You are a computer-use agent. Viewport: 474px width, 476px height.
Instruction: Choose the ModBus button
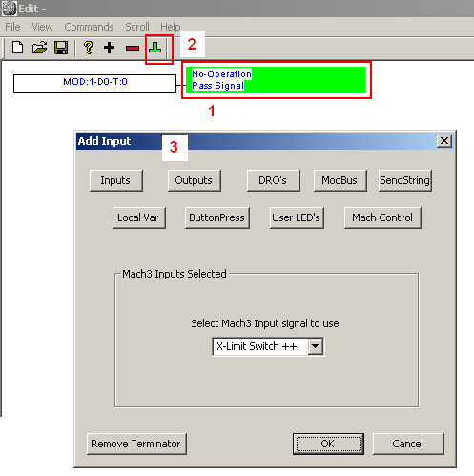(x=340, y=180)
